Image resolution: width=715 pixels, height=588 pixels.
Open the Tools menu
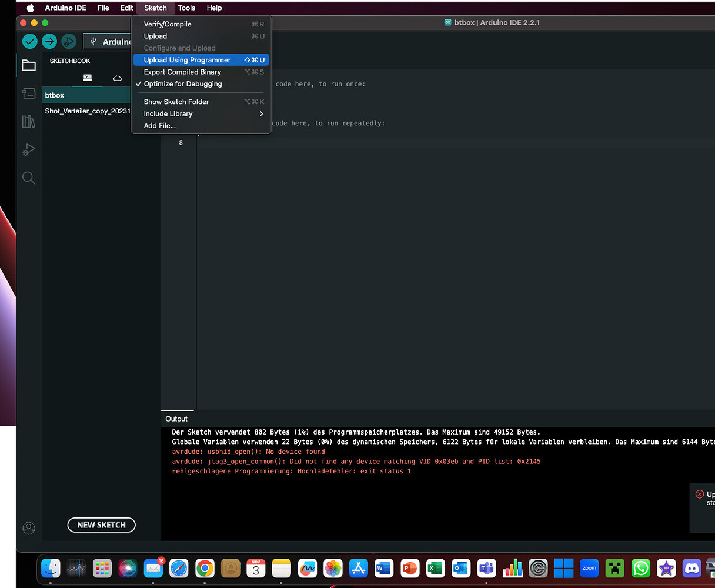pos(186,8)
